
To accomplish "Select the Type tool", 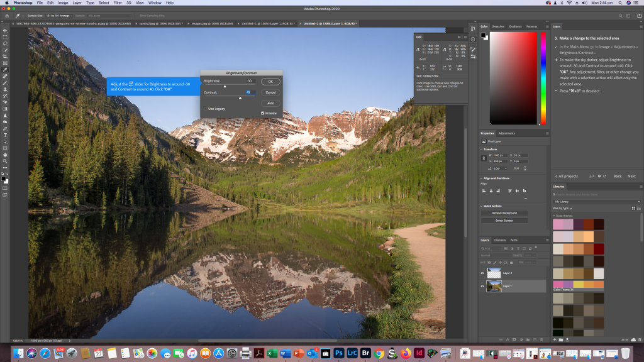I will (x=5, y=134).
